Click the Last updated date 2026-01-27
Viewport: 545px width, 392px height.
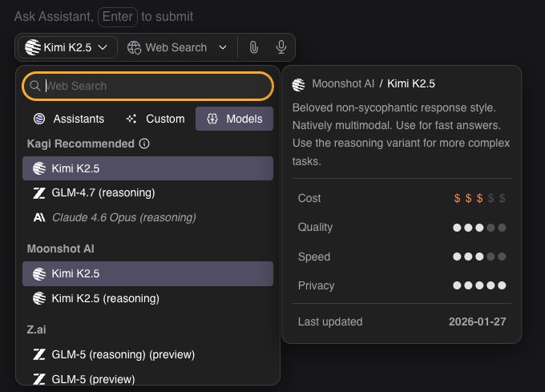tap(477, 321)
